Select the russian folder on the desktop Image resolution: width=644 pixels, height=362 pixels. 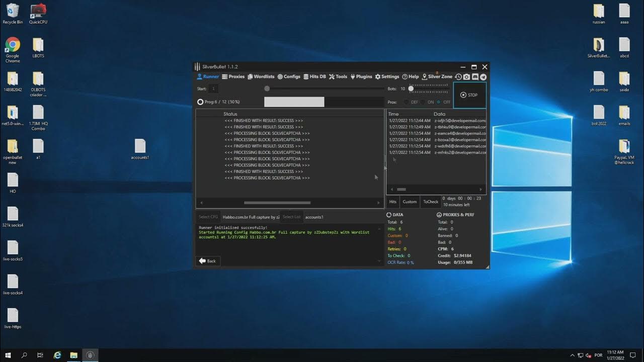[599, 14]
